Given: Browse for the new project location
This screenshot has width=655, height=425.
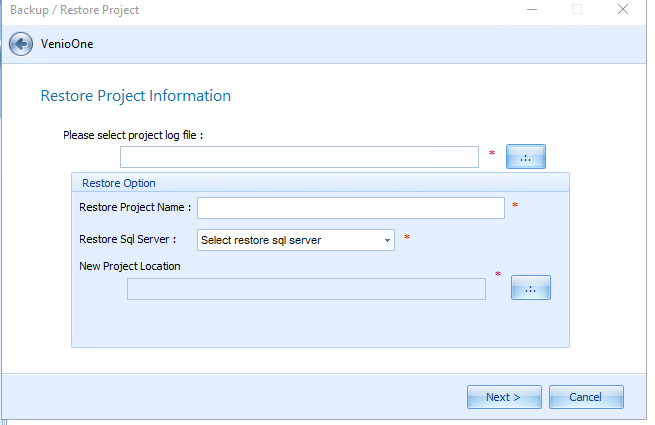Looking at the screenshot, I should [x=531, y=288].
